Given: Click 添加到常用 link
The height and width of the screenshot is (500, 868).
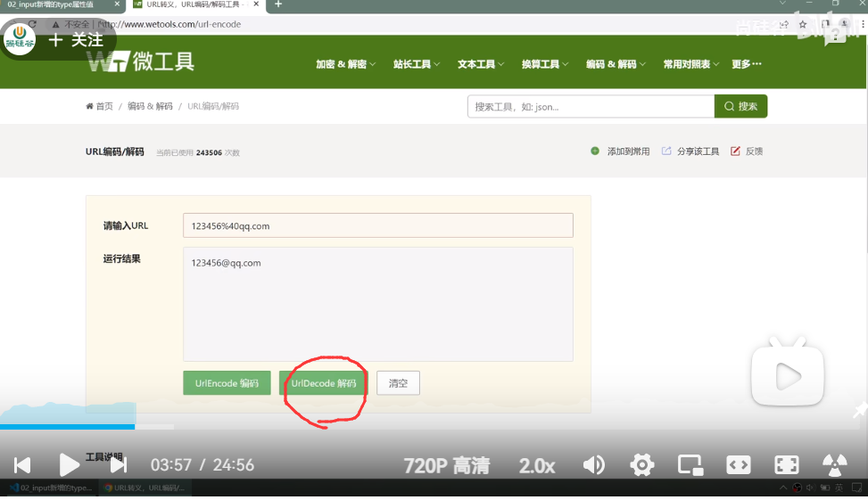Looking at the screenshot, I should 621,151.
